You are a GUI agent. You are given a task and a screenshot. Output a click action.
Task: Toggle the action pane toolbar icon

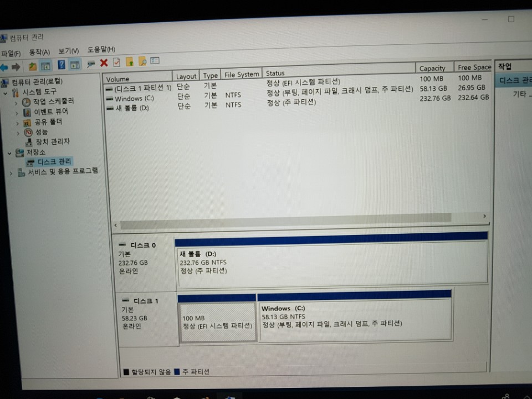point(75,65)
